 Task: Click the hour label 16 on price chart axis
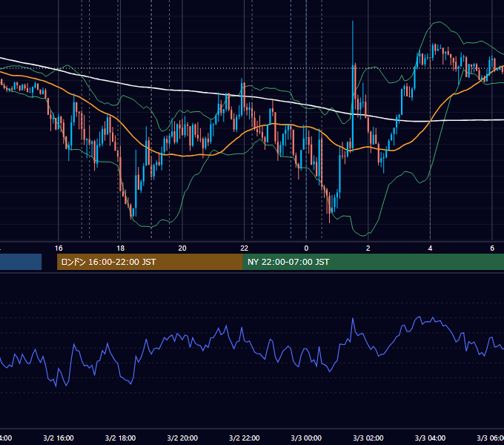click(x=59, y=248)
